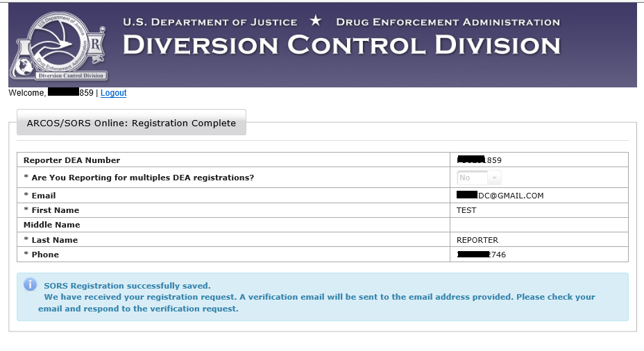Click the Diversion Control Division banner title

point(341,45)
